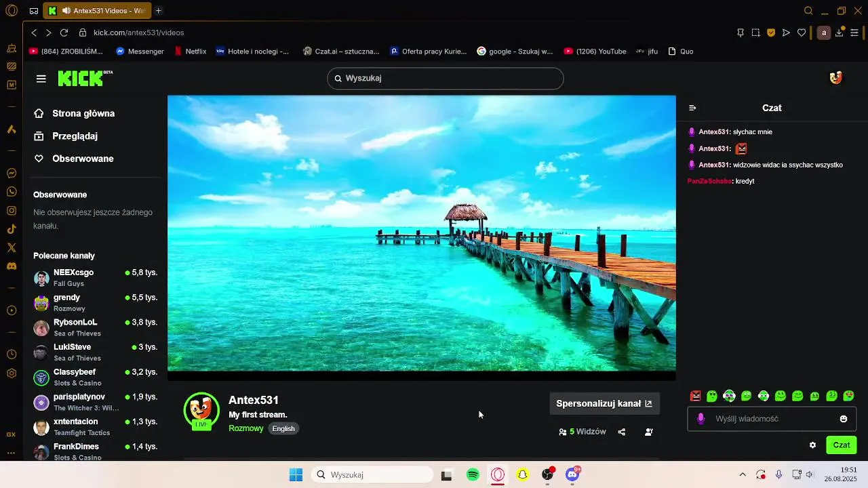Open Opera sidebar settings gear
Image resolution: width=868 pixels, height=488 pixels.
coord(12,373)
